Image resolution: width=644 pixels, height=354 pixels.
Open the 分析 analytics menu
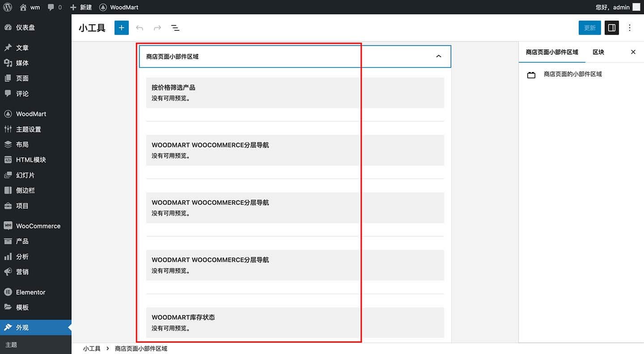click(x=36, y=256)
